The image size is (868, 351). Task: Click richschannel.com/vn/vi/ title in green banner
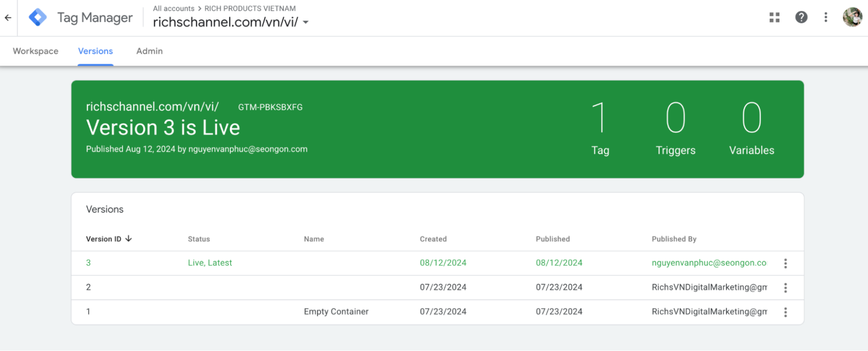click(x=152, y=107)
